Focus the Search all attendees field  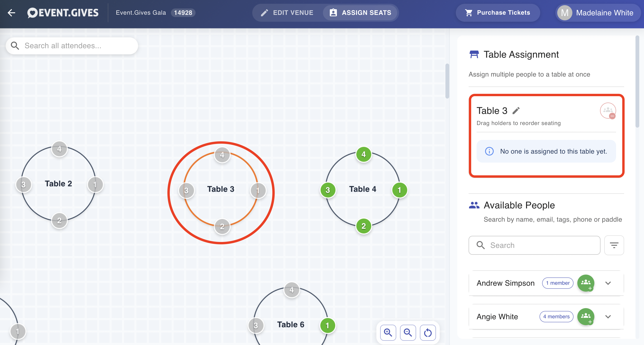(x=72, y=46)
